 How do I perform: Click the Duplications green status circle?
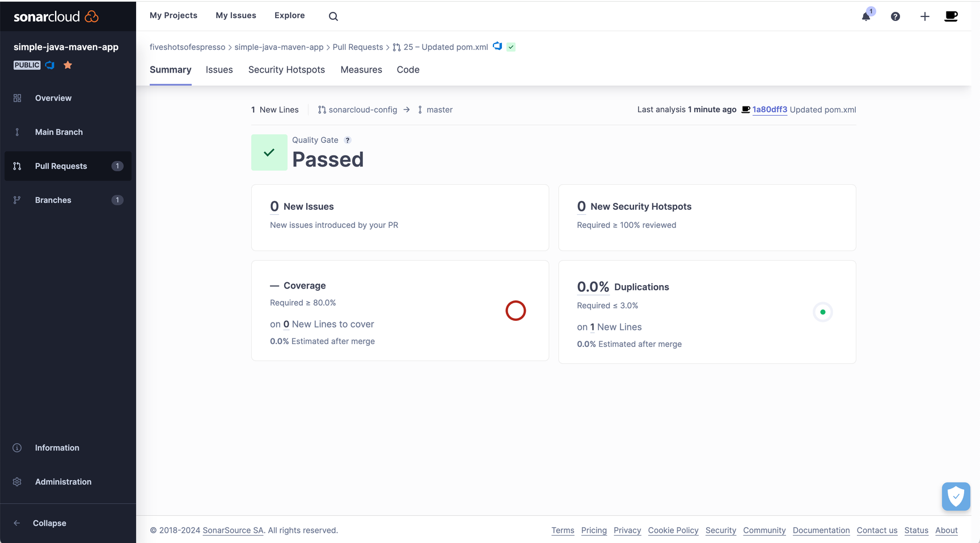coord(822,312)
